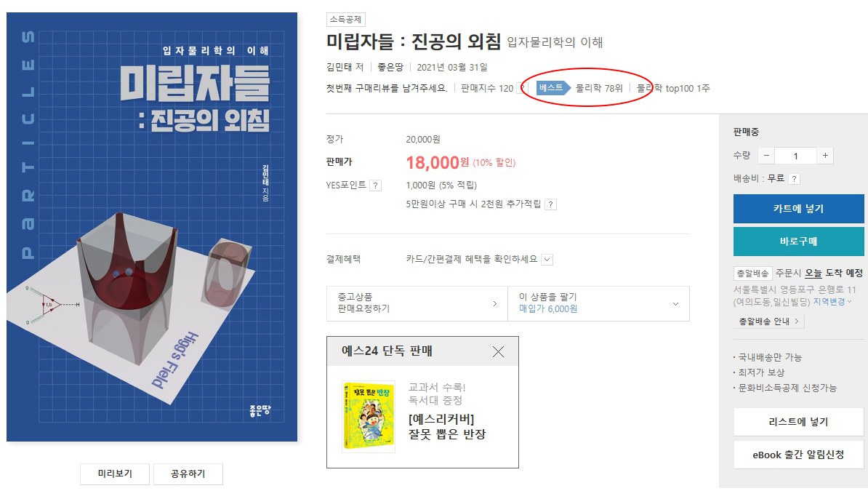Open the 미리보기 book preview
Image resolution: width=868 pixels, height=491 pixels.
(115, 474)
